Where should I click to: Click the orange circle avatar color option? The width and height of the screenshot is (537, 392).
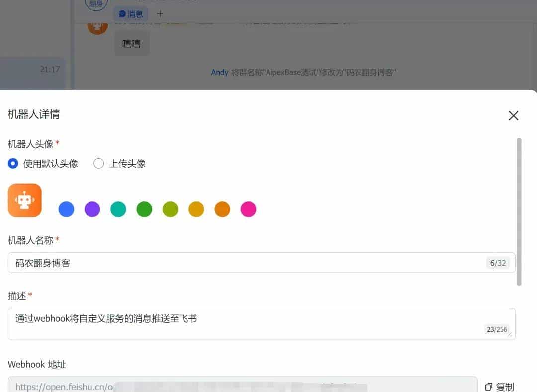222,209
